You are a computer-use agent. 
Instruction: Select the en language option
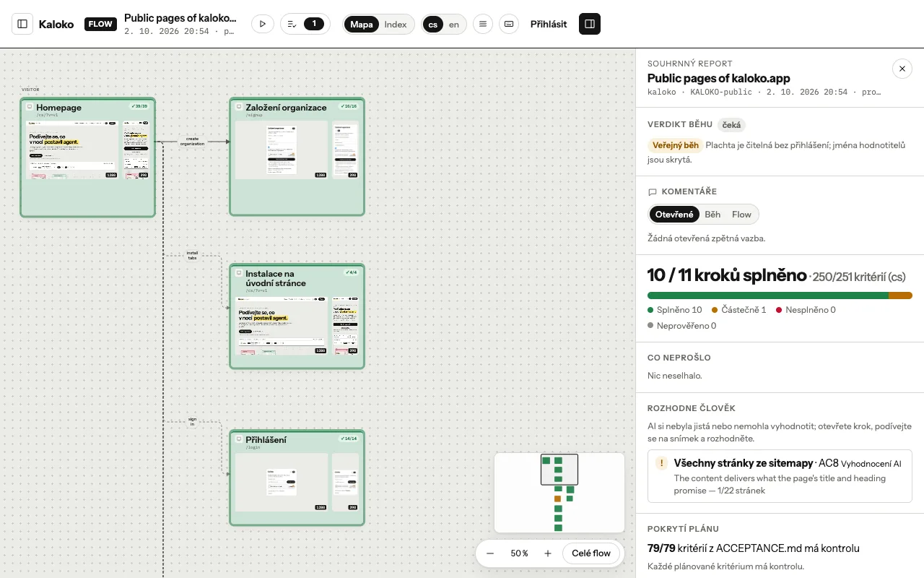click(454, 24)
